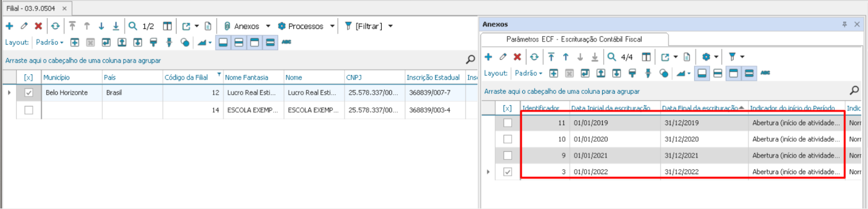Open the report document icon in Filial toolbar

tap(208, 26)
